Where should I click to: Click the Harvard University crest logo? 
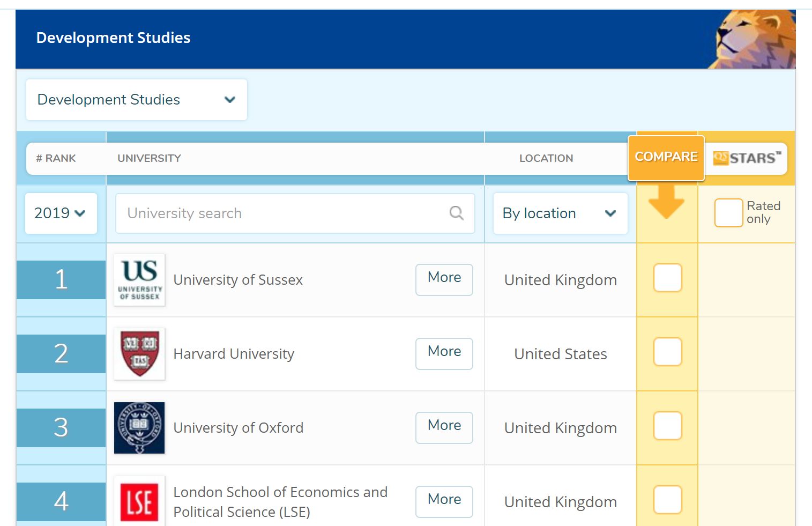pyautogui.click(x=139, y=354)
